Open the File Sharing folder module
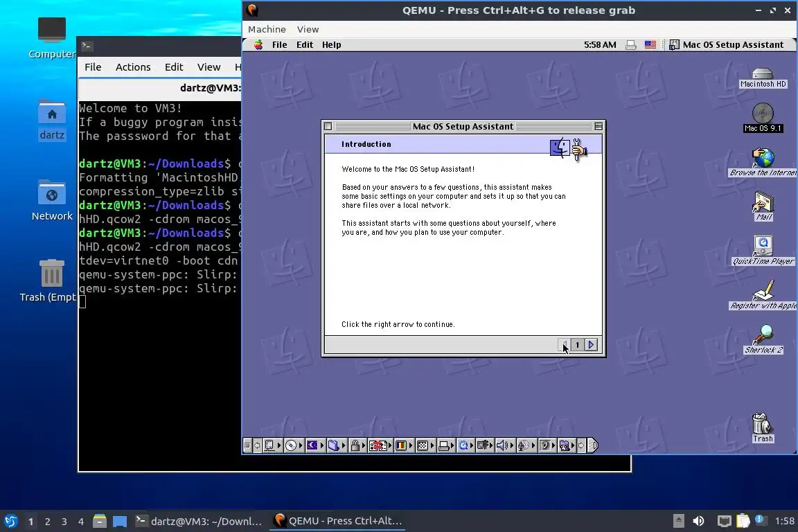The width and height of the screenshot is (798, 532). [x=337, y=445]
